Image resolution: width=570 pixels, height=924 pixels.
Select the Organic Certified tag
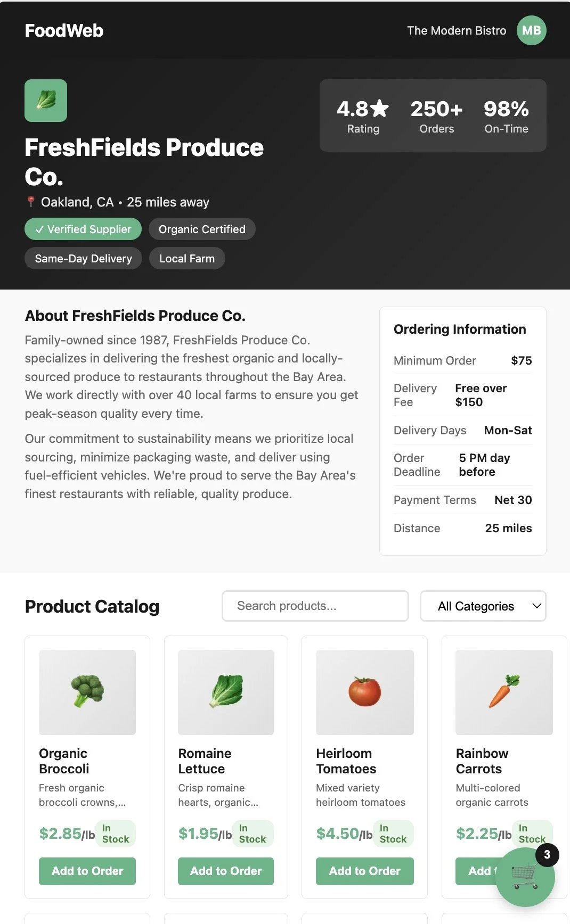click(202, 229)
